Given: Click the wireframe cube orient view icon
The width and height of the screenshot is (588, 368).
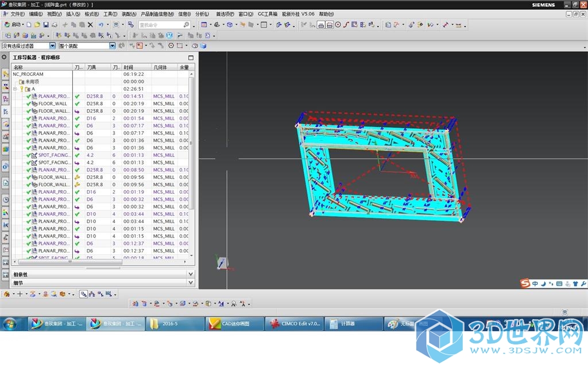Looking at the screenshot, I should click(230, 25).
